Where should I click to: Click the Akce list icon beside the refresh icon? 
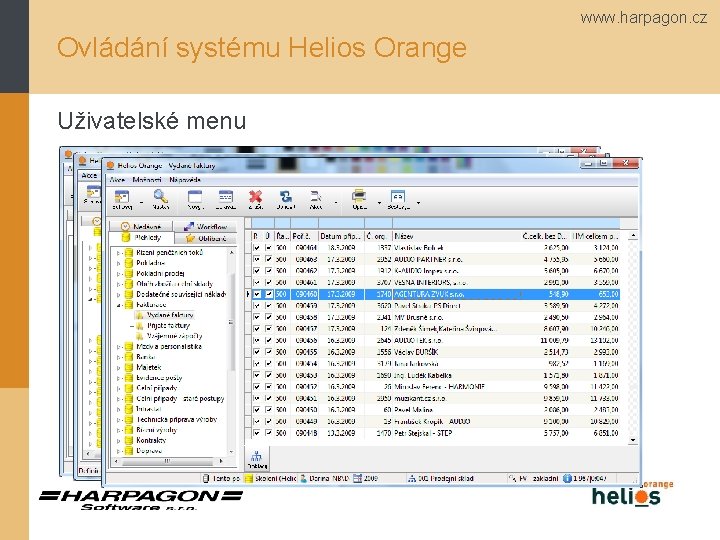tap(316, 197)
